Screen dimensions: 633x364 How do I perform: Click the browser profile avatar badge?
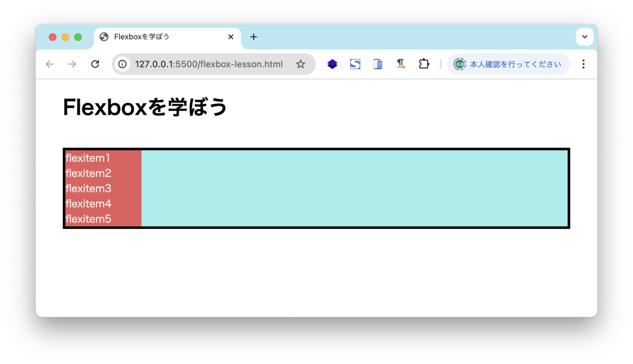coord(459,64)
